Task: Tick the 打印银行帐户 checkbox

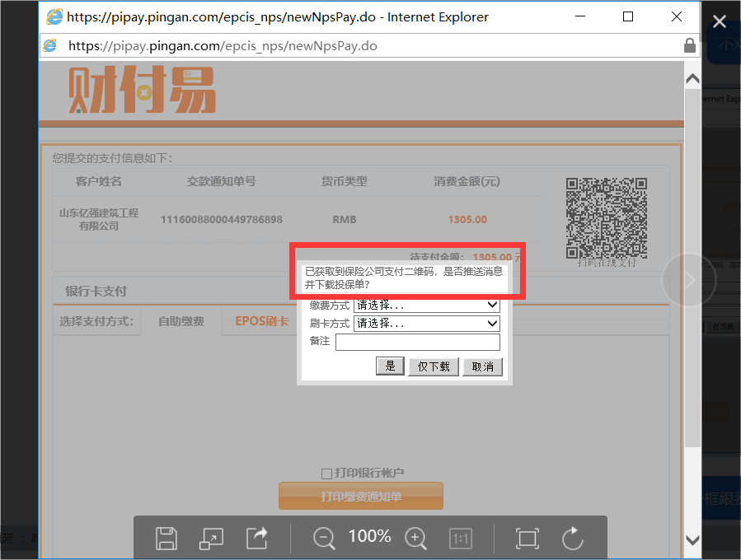Action: [326, 474]
